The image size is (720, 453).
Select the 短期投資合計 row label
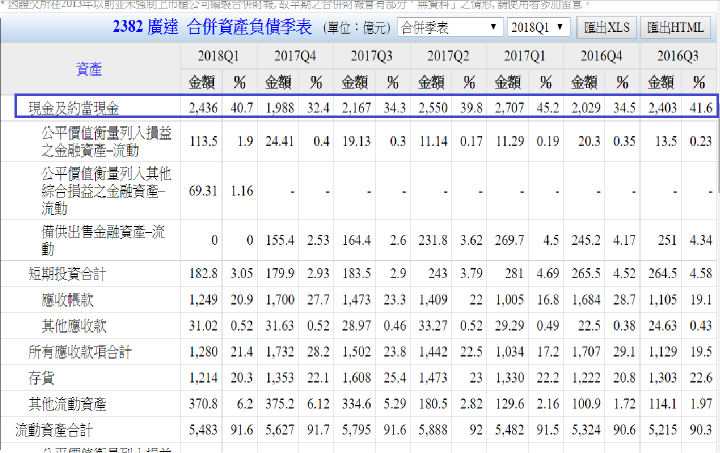67,274
